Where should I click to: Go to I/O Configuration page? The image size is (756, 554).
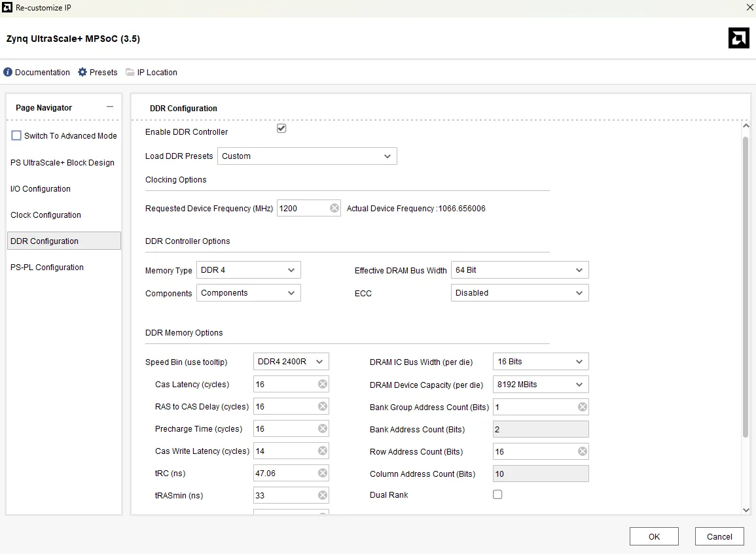coord(41,189)
